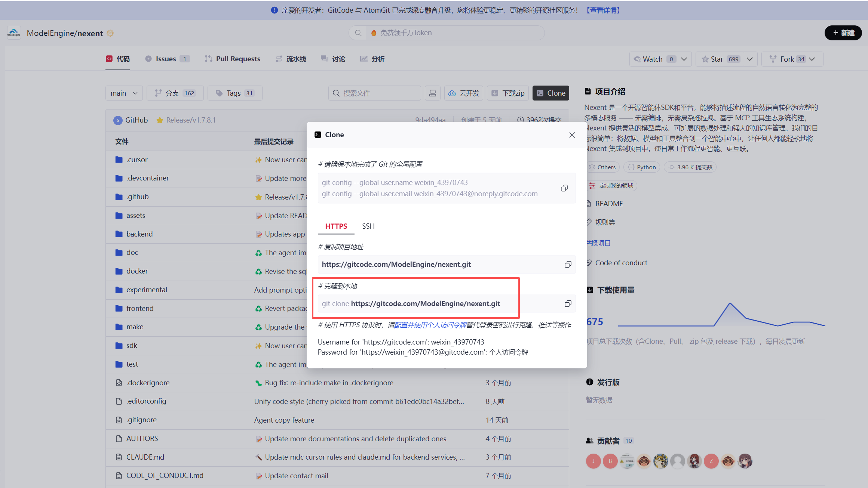Switch to the SSH tab

(368, 226)
